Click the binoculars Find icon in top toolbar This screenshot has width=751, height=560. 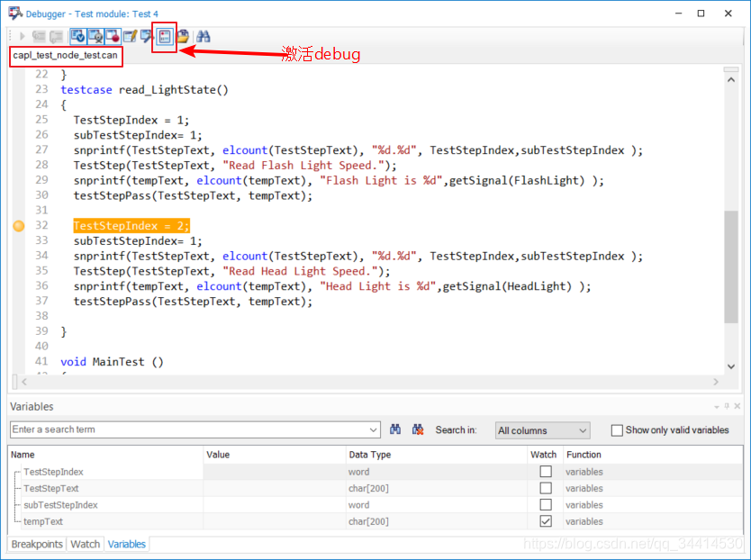[204, 36]
